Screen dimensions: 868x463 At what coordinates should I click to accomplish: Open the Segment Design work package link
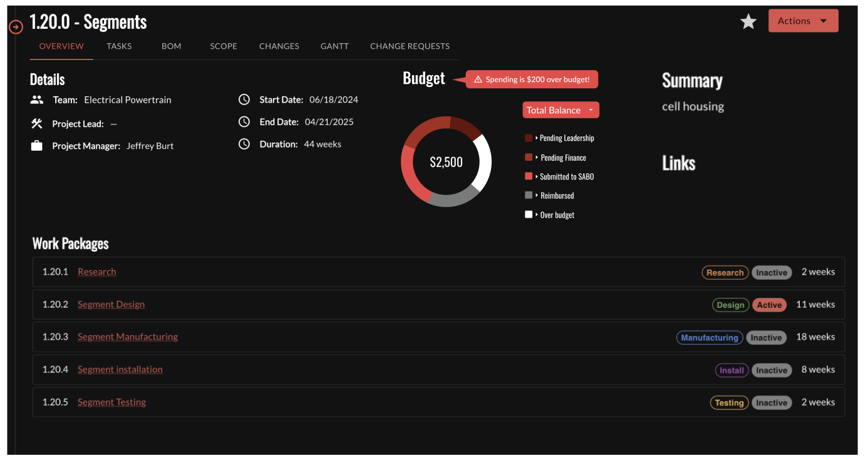(111, 305)
